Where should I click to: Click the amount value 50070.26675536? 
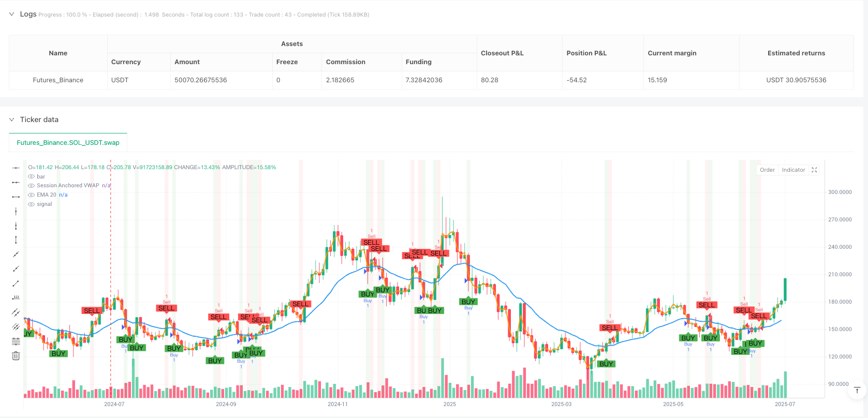201,80
